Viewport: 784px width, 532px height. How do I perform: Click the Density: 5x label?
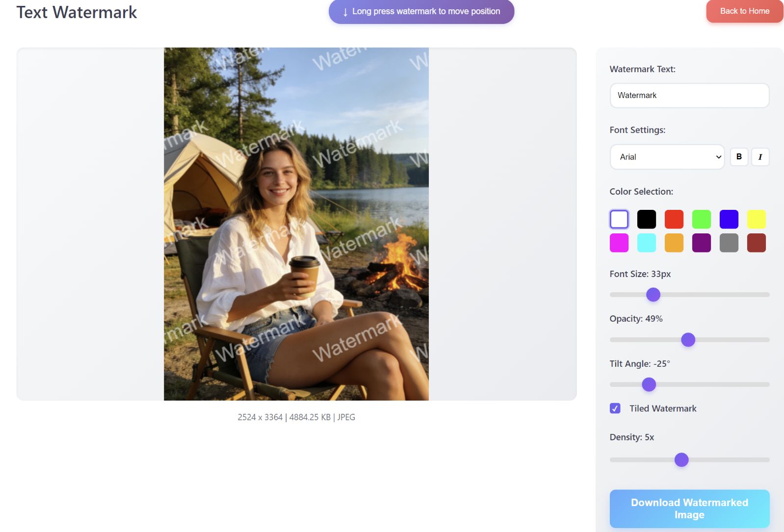pyautogui.click(x=632, y=437)
